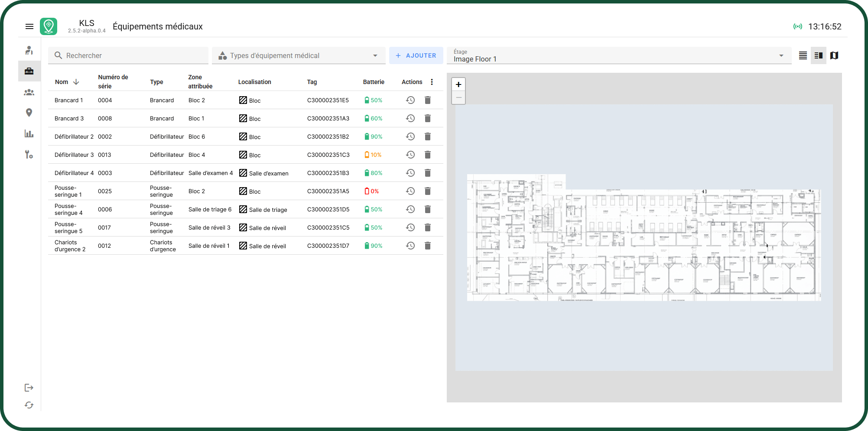
Task: Zoom in on the floor map
Action: pos(458,84)
